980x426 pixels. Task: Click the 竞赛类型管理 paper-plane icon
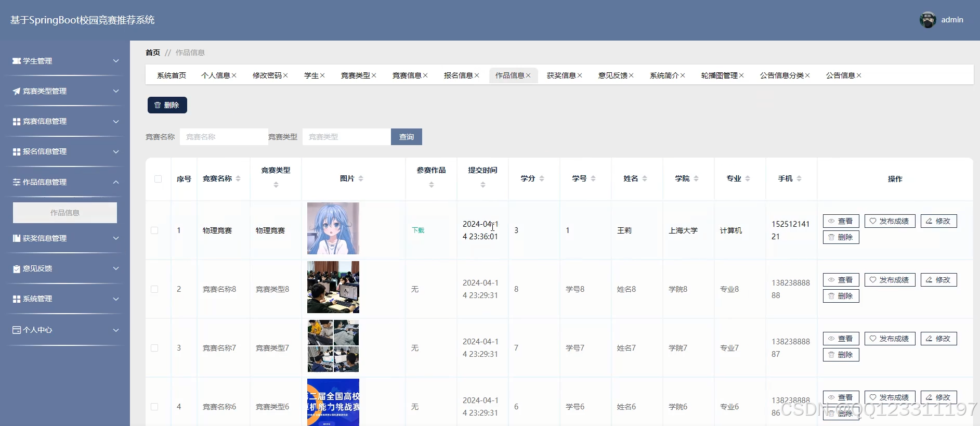tap(17, 91)
